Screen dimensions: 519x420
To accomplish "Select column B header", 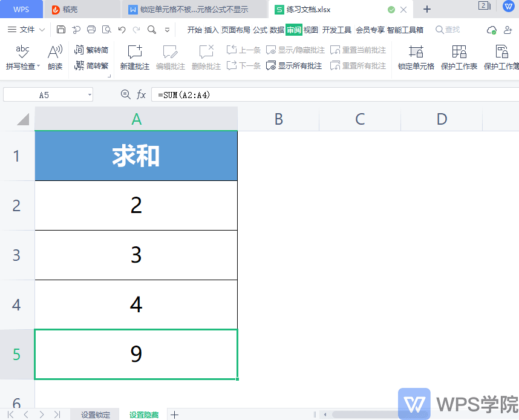I will pos(278,119).
